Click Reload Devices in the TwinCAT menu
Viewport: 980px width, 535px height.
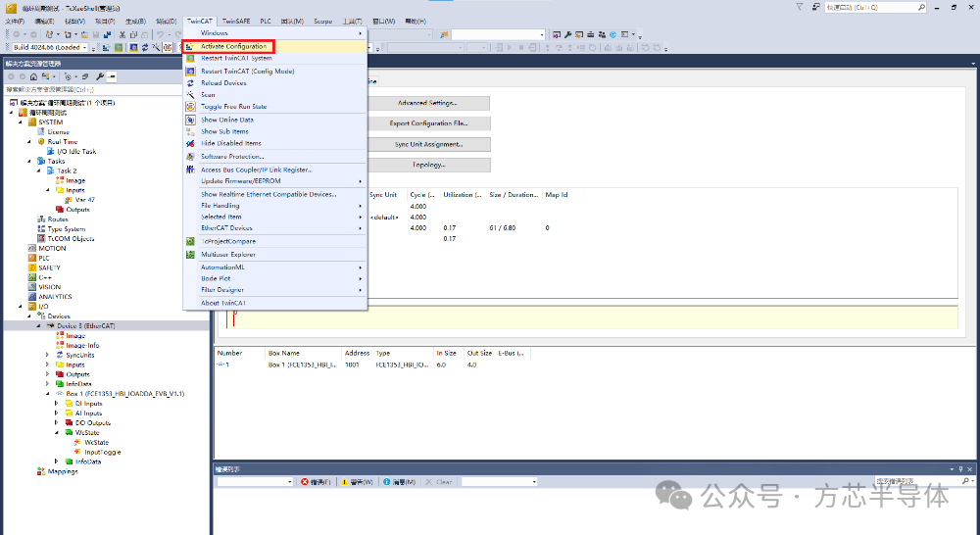[274, 83]
